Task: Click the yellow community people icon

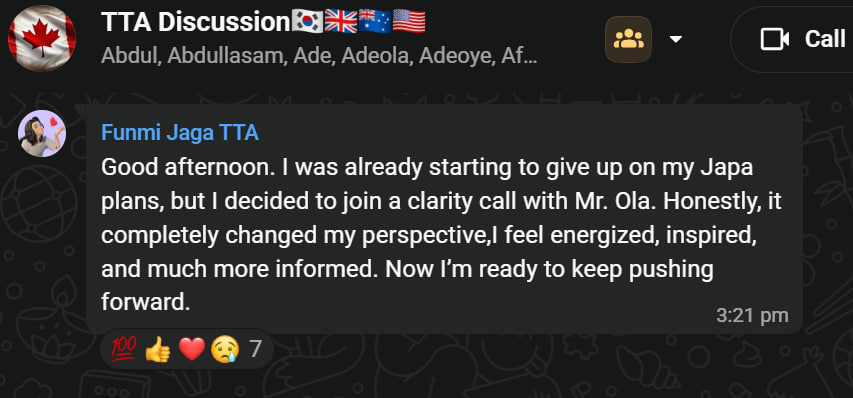Action: coord(628,39)
